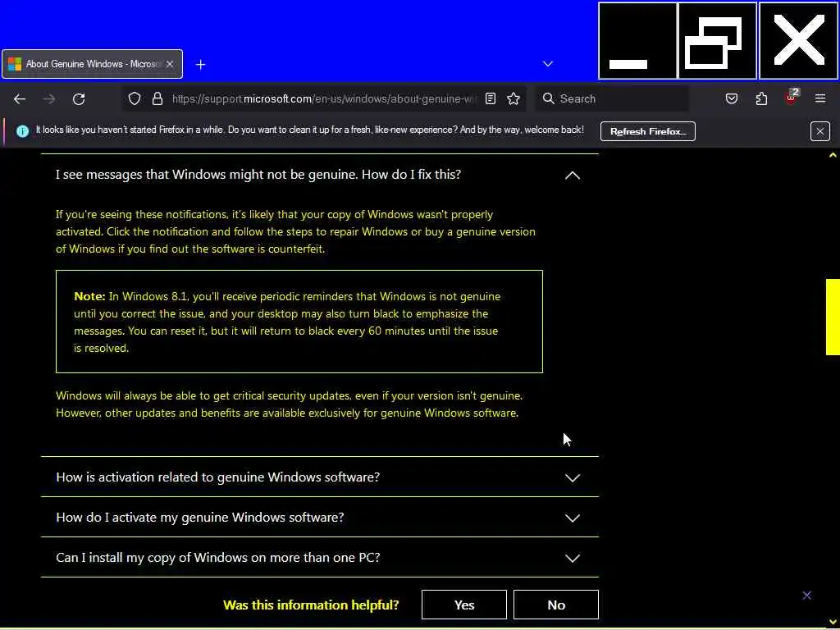Open a new tab
Image resolution: width=840 pixels, height=630 pixels.
click(x=200, y=64)
